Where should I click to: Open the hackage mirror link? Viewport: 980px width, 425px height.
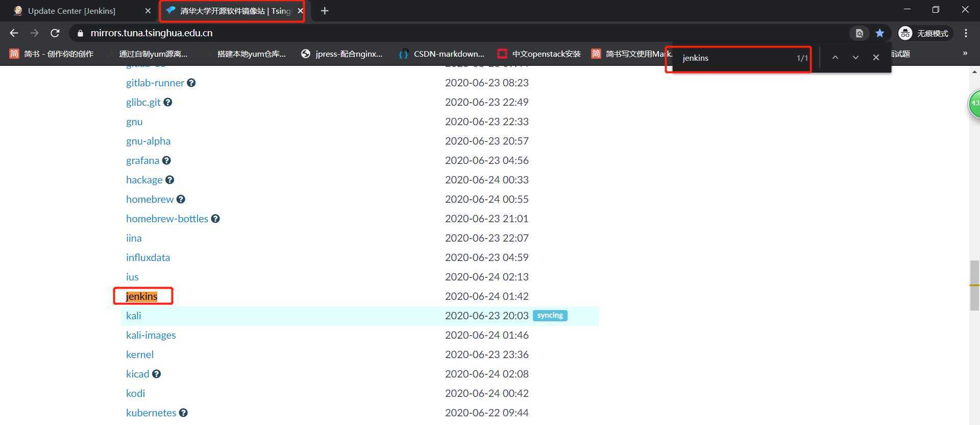coord(144,180)
